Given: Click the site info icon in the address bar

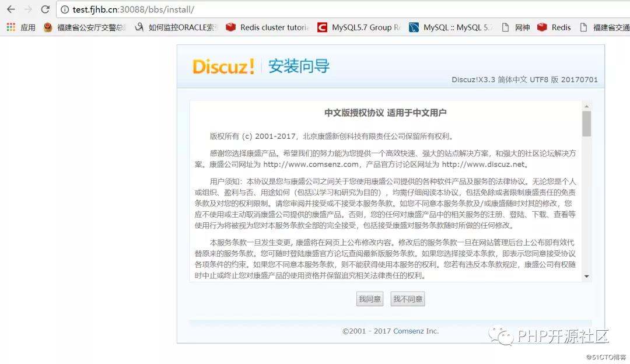Looking at the screenshot, I should [x=65, y=10].
